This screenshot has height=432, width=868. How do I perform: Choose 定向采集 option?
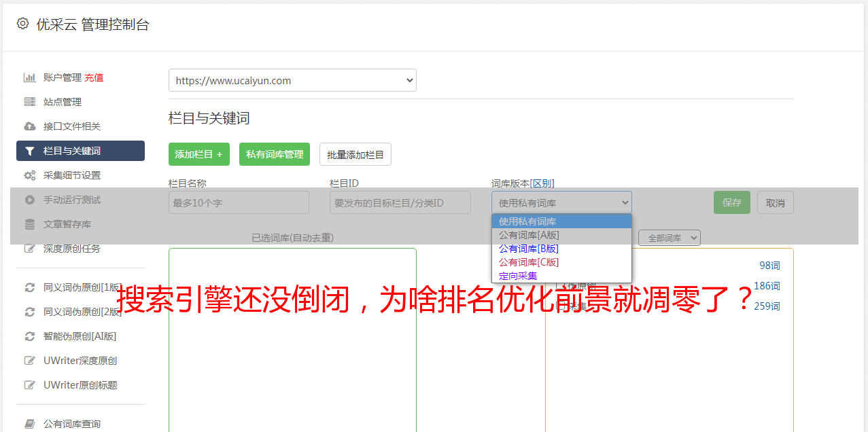point(561,276)
